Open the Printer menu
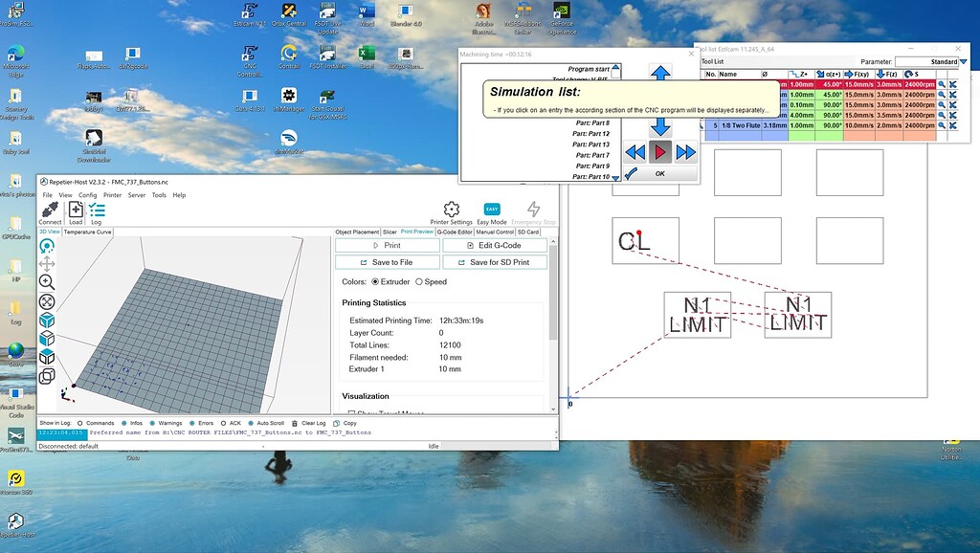980x553 pixels. pos(112,195)
